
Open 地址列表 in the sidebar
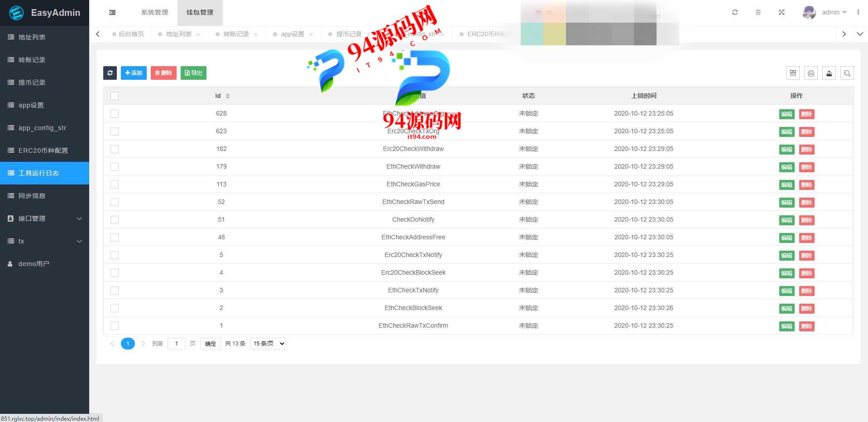[44, 37]
